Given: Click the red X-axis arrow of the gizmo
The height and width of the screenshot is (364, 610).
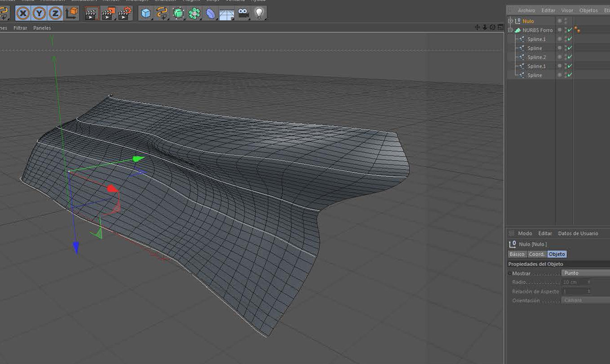Looking at the screenshot, I should 112,189.
